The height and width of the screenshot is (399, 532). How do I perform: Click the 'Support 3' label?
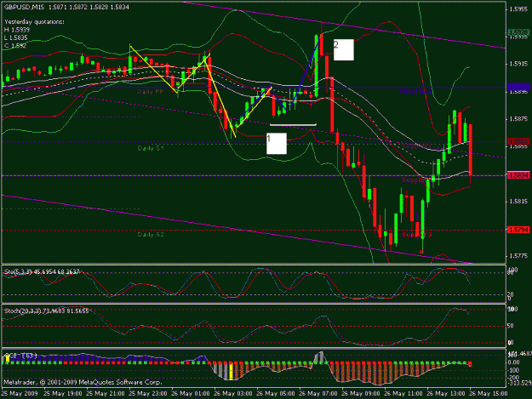pyautogui.click(x=416, y=234)
